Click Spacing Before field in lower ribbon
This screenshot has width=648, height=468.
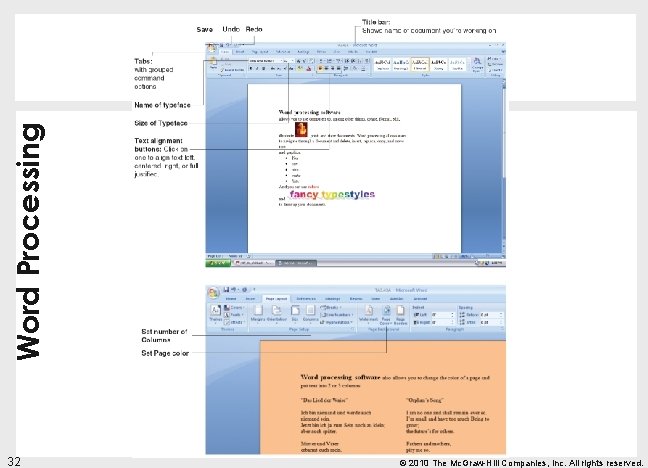(x=492, y=315)
